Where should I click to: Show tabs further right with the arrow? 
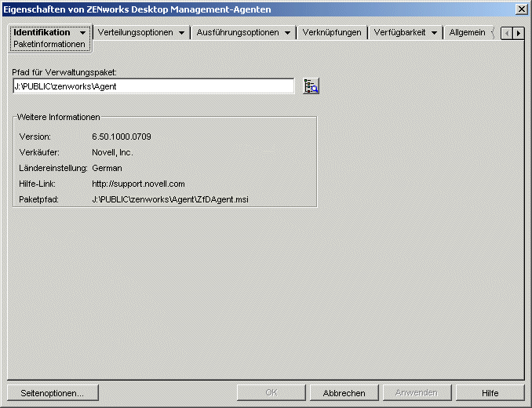click(519, 33)
